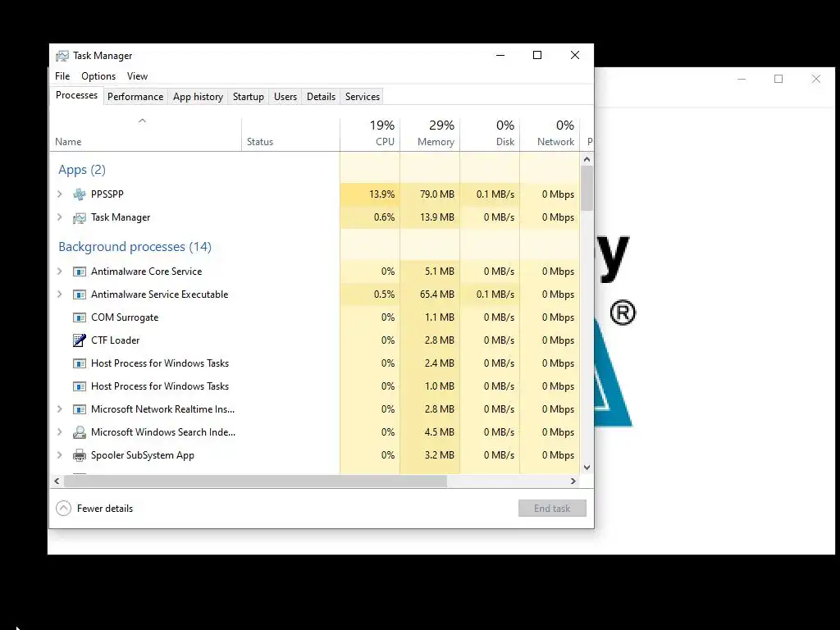
Task: Sort by the Name column header
Action: click(145, 135)
